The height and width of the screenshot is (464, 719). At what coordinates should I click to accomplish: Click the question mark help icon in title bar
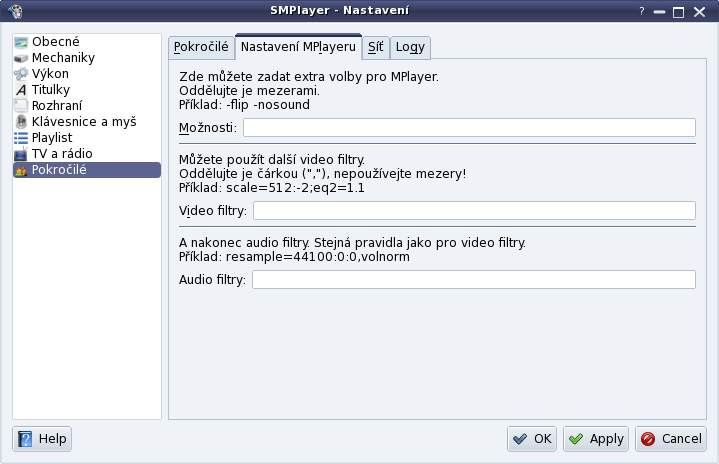pos(642,11)
